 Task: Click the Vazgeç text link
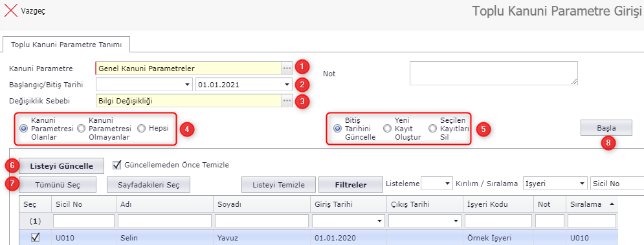(x=33, y=11)
